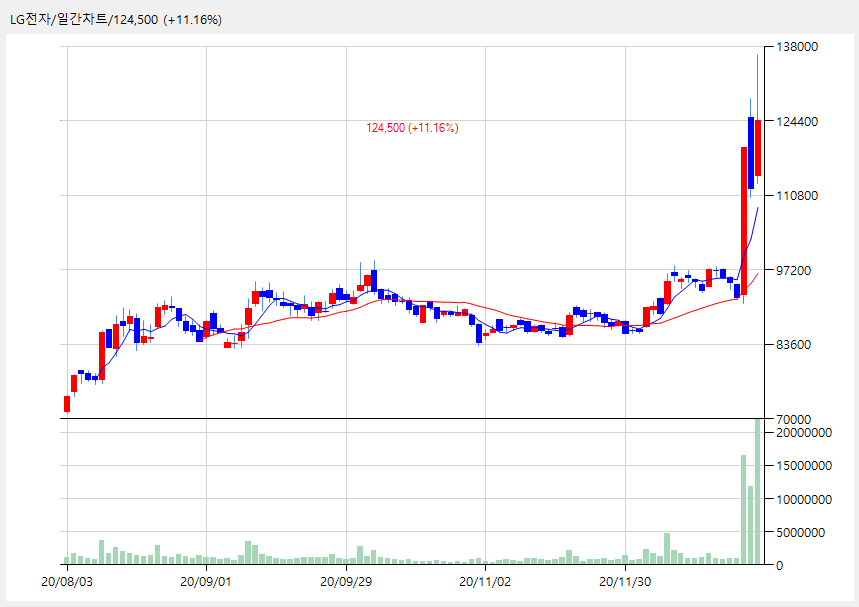This screenshot has width=859, height=607.
Task: Click the 20/11/30 date label
Action: pyautogui.click(x=625, y=582)
